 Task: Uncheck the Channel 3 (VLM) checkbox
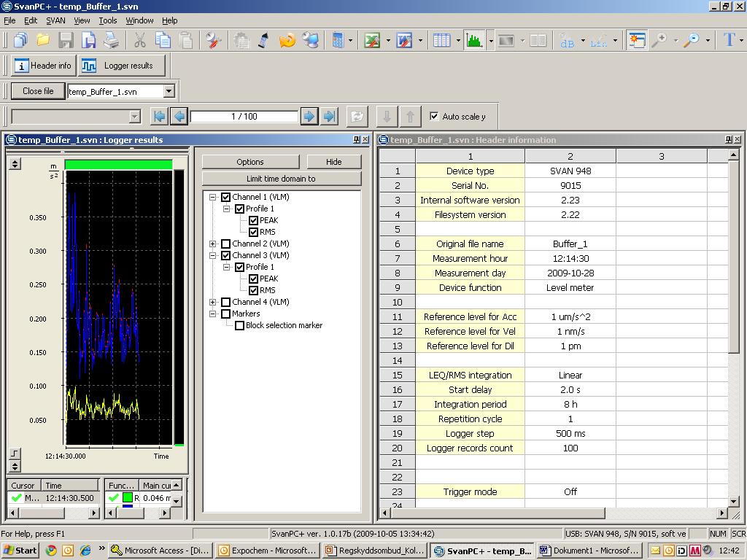tap(226, 255)
